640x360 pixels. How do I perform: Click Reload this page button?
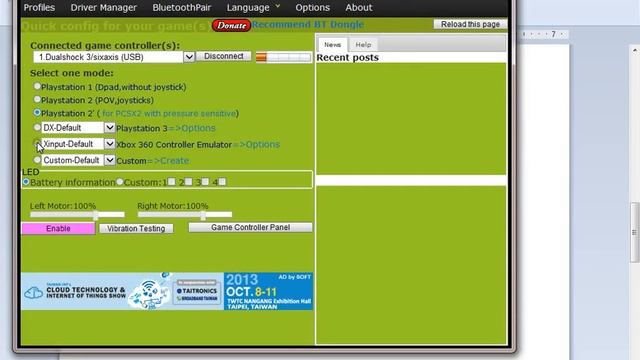(x=470, y=24)
